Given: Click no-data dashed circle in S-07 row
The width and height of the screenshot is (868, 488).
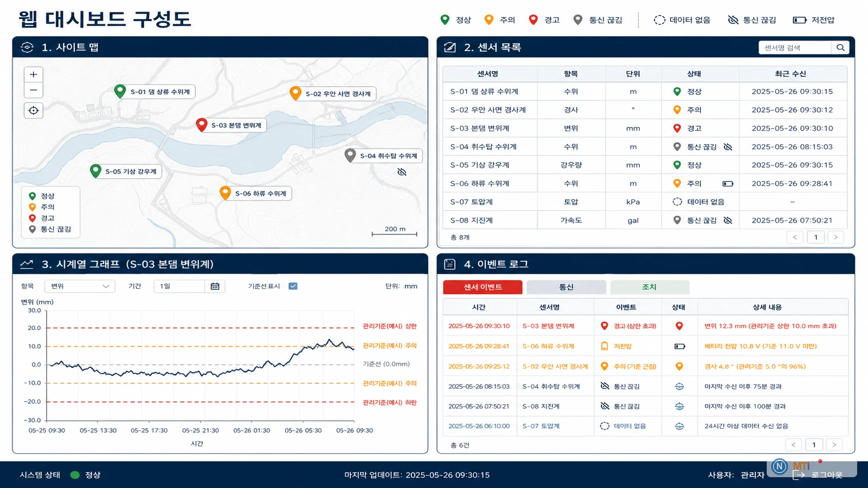Looking at the screenshot, I should pyautogui.click(x=677, y=202).
